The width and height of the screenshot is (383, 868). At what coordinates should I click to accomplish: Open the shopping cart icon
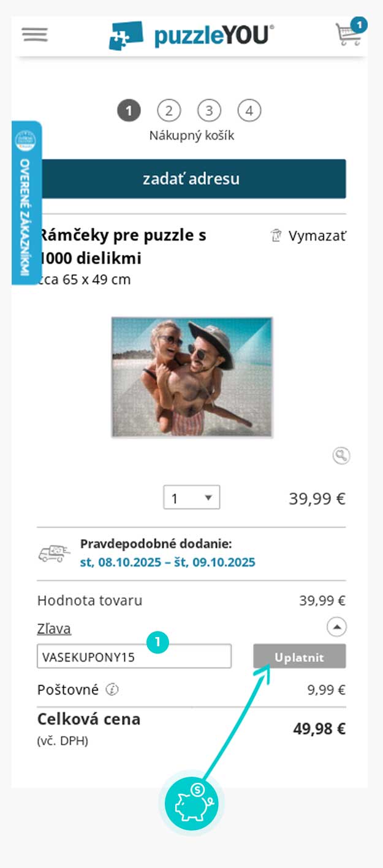[348, 35]
